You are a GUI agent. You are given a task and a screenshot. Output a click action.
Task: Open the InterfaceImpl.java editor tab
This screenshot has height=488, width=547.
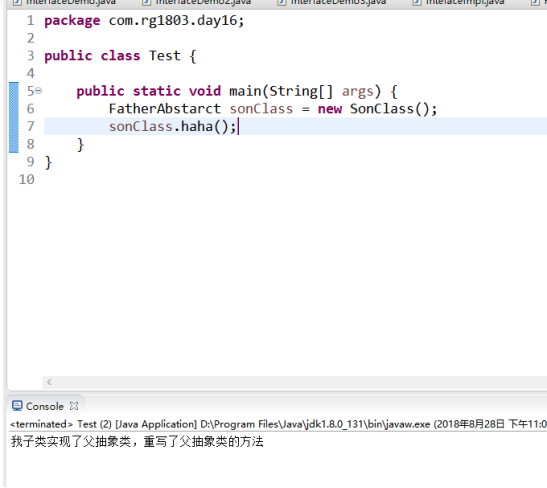click(x=459, y=2)
